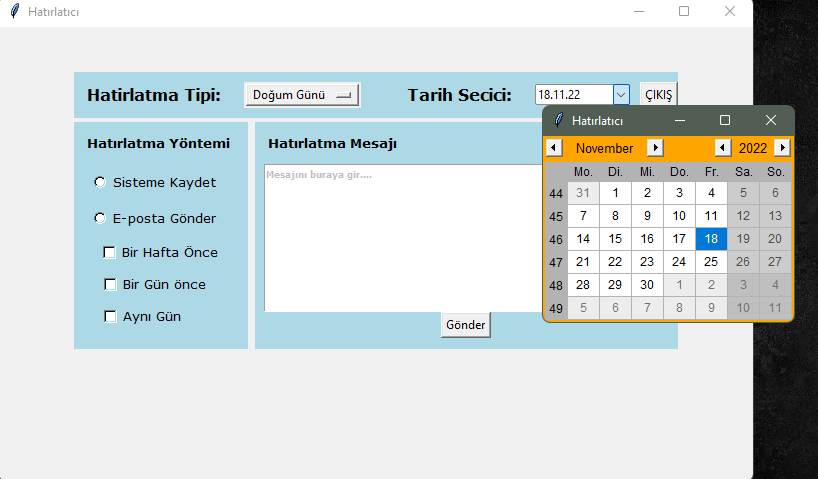The height and width of the screenshot is (479, 818).
Task: Focus the reminder message text area
Action: (403, 238)
